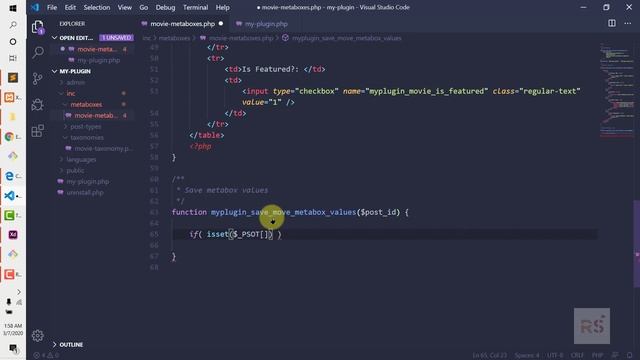Screen dimensions: 640x360
Task: Click metaboxes in the breadcrumb path
Action: [x=174, y=38]
